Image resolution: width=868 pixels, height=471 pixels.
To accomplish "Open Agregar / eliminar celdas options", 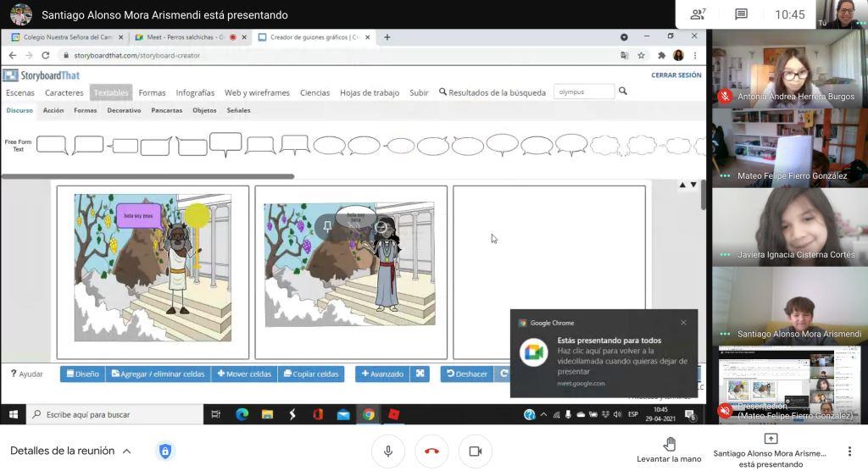I will coord(158,374).
